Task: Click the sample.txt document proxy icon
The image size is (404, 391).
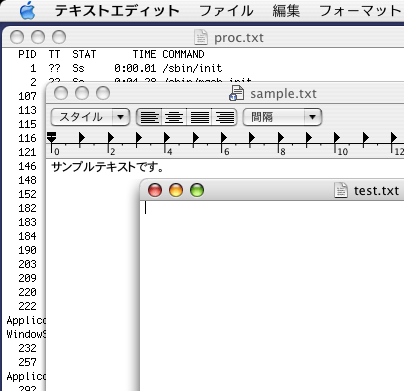Action: pos(236,93)
